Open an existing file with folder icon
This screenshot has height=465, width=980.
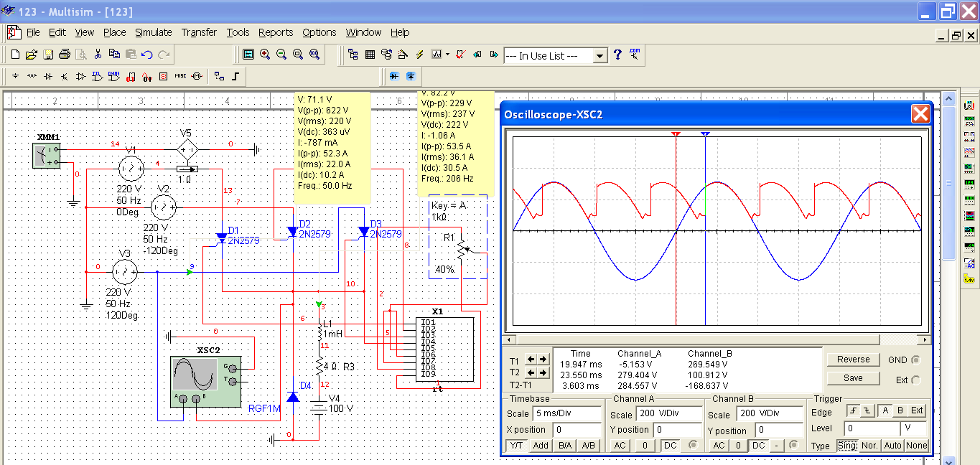click(x=31, y=55)
